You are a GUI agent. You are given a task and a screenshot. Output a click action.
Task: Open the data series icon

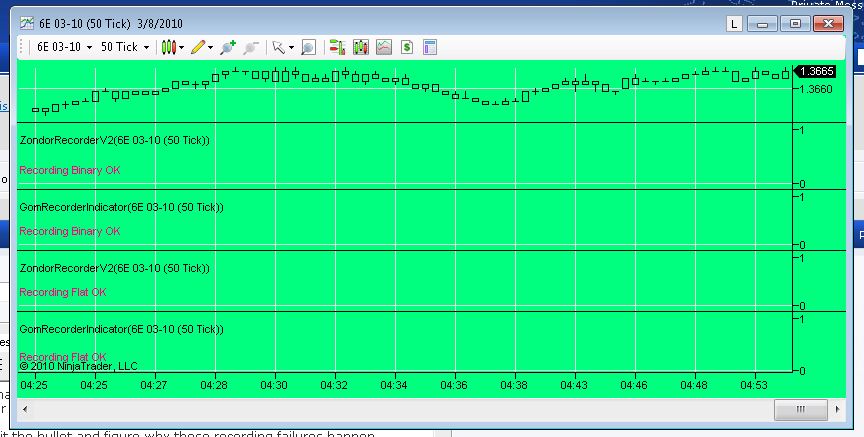pos(361,47)
